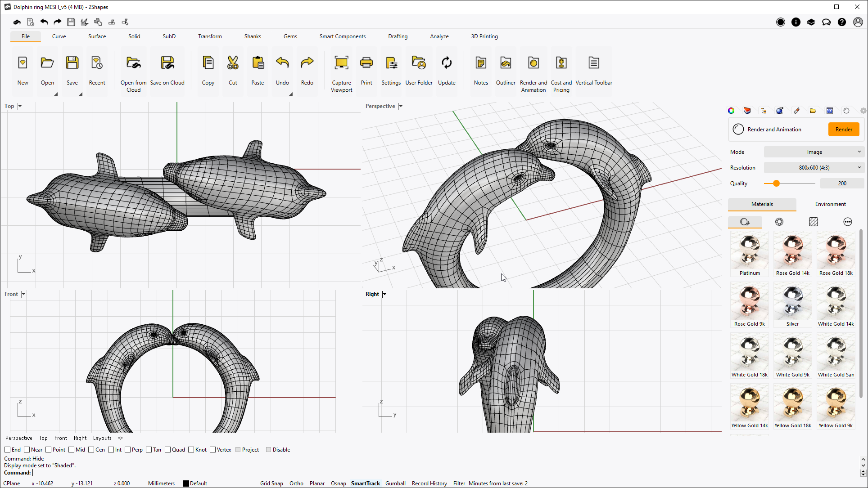Screen dimensions: 868x488
Task: Click the orange Render button
Action: (x=844, y=130)
